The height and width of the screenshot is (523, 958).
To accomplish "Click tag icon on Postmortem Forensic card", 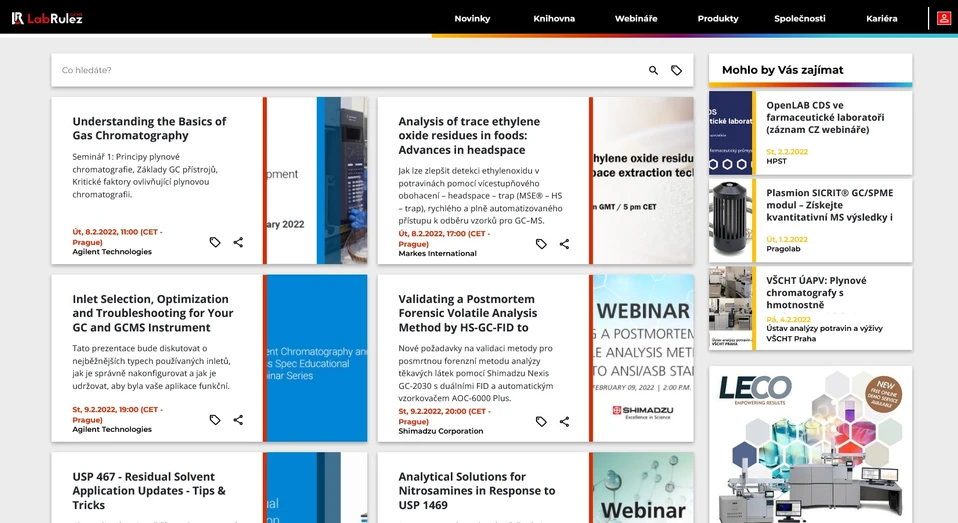I will [541, 422].
